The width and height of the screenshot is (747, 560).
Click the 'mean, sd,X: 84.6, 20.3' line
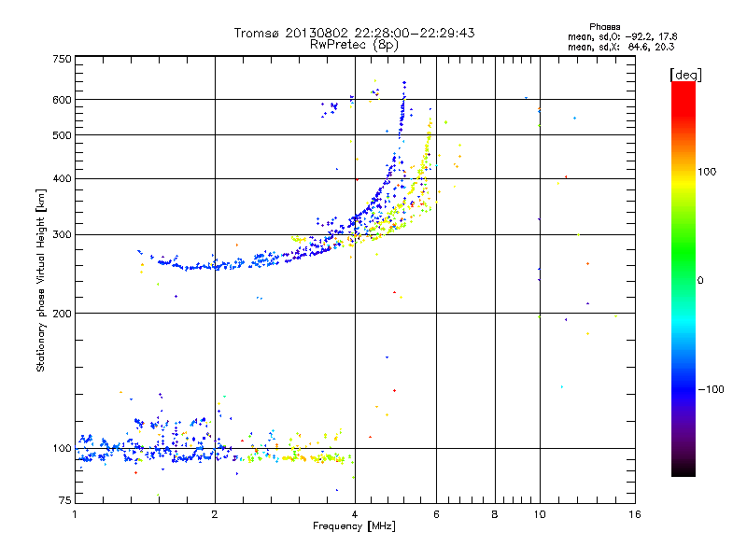[x=621, y=47]
